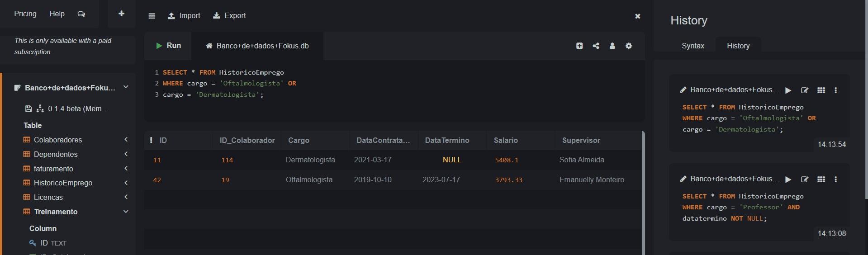Collapse the Banco+de+dados+Foku... database dropdown
This screenshot has height=255, width=868.
pyautogui.click(x=126, y=87)
